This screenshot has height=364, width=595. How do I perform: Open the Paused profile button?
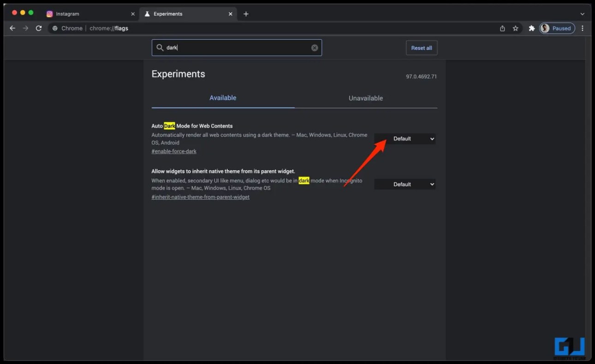pos(557,28)
